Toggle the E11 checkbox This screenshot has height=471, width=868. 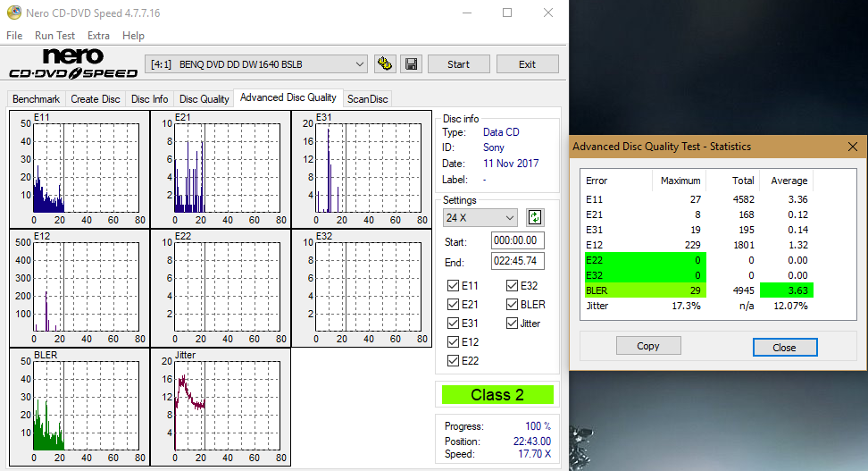coord(453,285)
